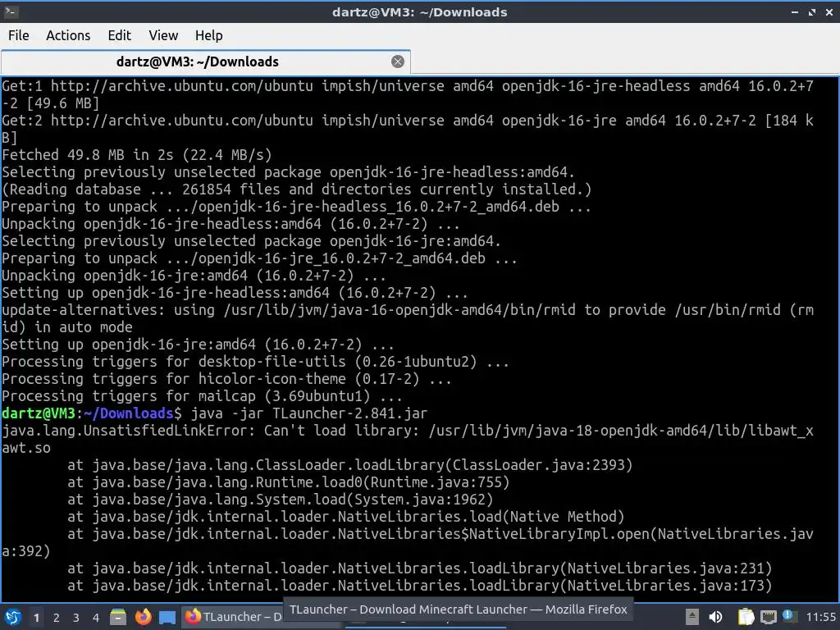840x630 pixels.
Task: Click the 'Processing triggers for hicolor-icon-theme' line
Action: click(226, 379)
